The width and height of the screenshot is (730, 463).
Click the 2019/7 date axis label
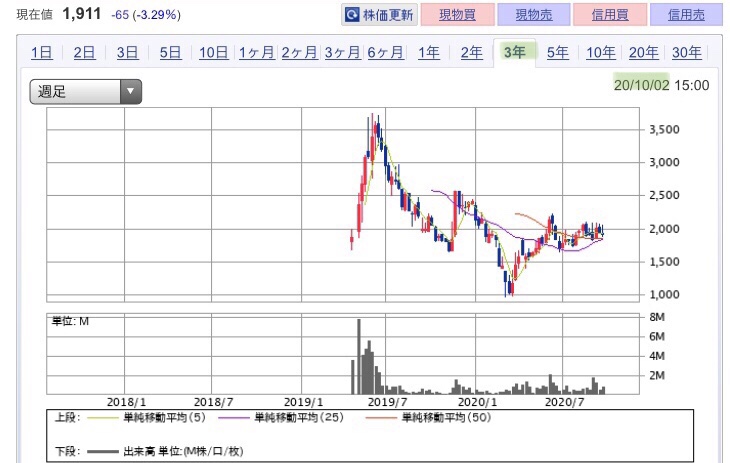tap(387, 402)
